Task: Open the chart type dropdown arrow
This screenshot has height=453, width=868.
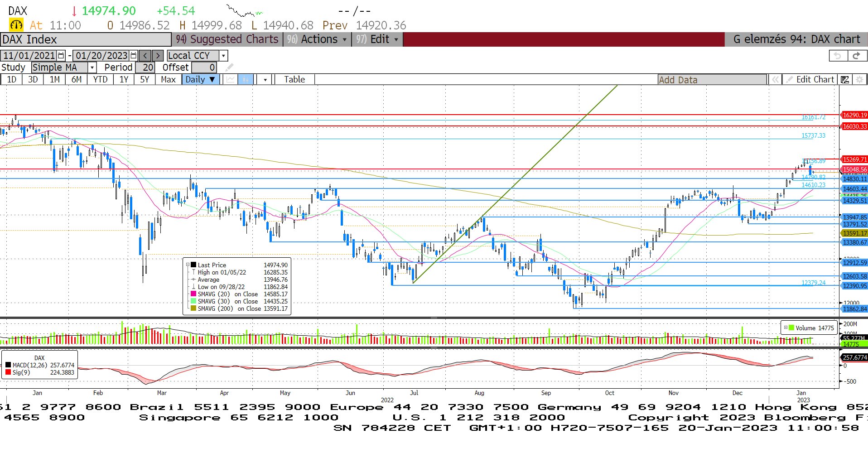Action: [265, 80]
